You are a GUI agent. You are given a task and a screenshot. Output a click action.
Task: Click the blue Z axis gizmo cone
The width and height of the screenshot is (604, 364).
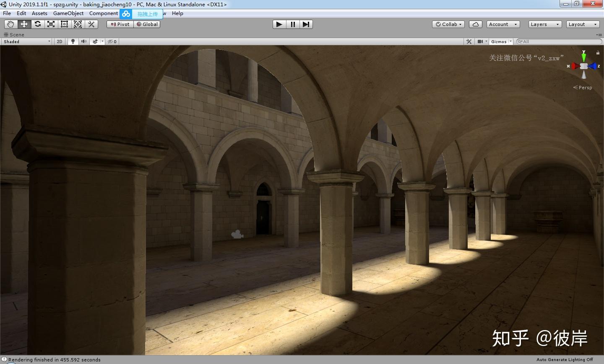pyautogui.click(x=592, y=66)
